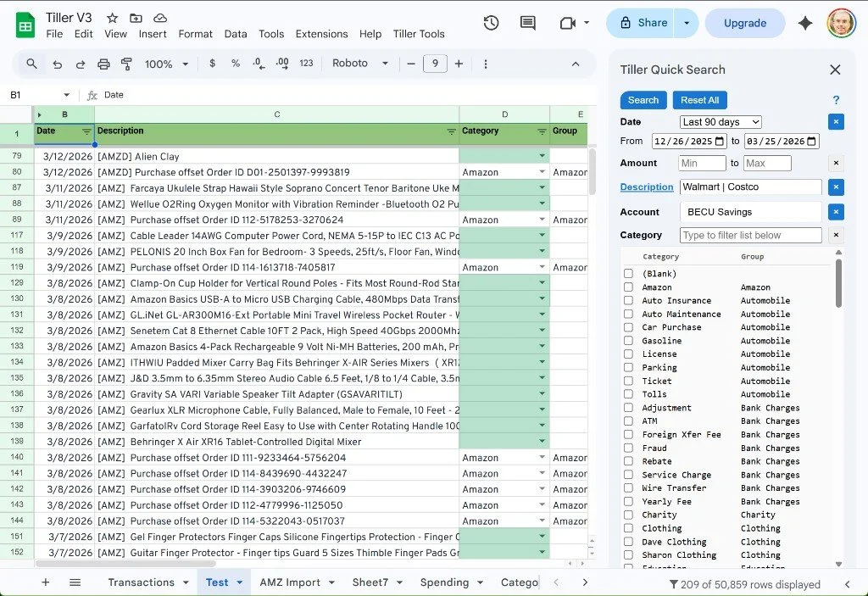The height and width of the screenshot is (596, 868).
Task: Open version history clock icon
Action: (x=491, y=23)
